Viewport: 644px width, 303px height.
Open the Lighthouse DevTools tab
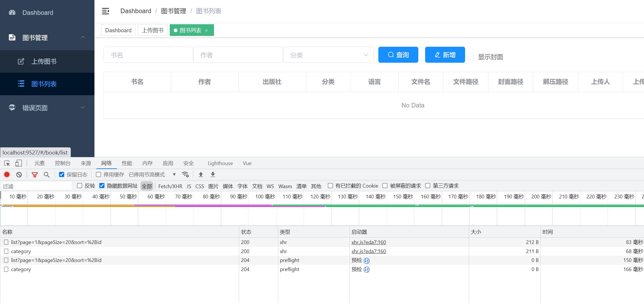[220, 163]
